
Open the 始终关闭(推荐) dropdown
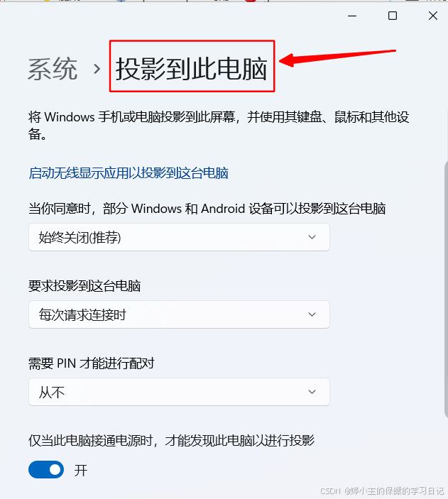[179, 237]
